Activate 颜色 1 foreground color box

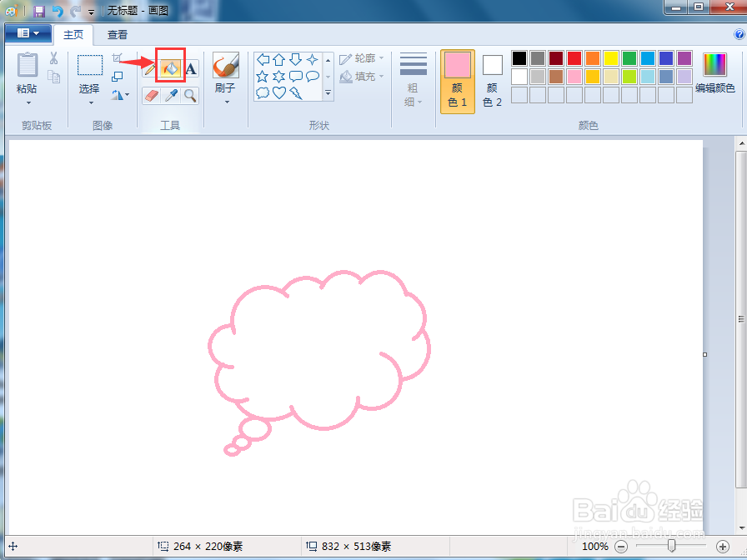point(458,82)
